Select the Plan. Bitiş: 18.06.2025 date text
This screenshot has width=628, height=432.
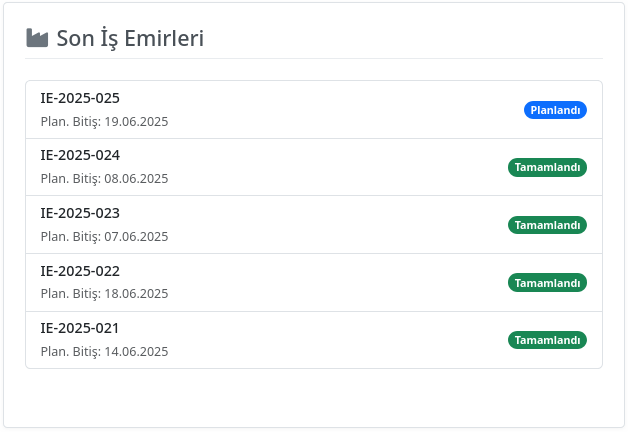pyautogui.click(x=105, y=294)
